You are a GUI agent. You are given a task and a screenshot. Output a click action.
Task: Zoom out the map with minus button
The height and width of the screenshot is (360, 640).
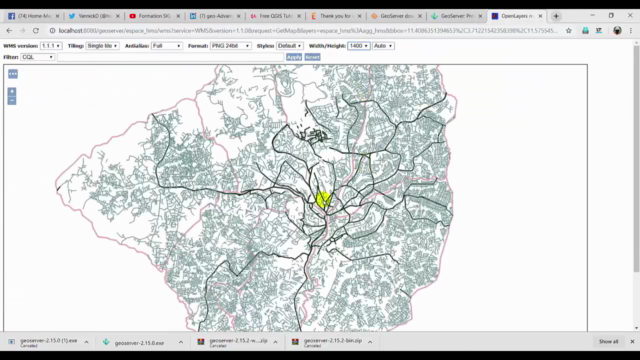(x=12, y=100)
